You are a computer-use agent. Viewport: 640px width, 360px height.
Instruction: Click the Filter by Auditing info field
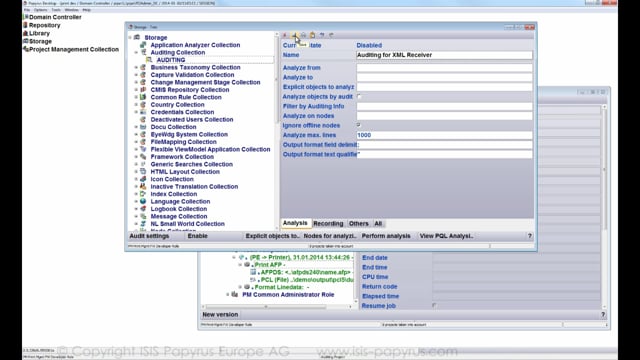click(444, 106)
